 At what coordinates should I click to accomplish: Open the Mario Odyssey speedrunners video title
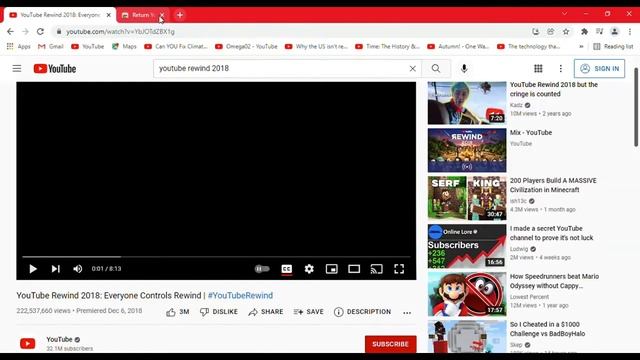[554, 281]
